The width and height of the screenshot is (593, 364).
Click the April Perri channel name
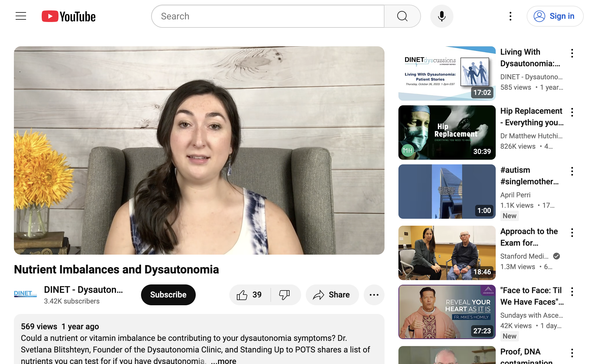pos(515,195)
